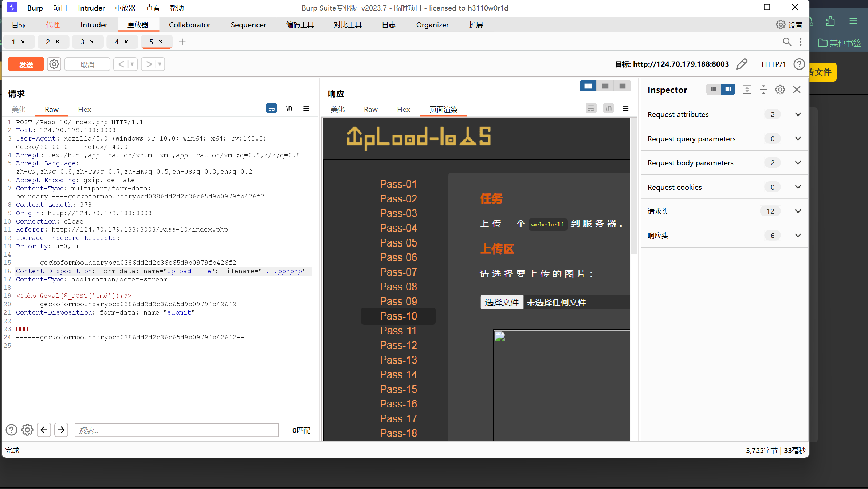Toggle word wrap in the request editor
868x489 pixels.
coord(272,108)
